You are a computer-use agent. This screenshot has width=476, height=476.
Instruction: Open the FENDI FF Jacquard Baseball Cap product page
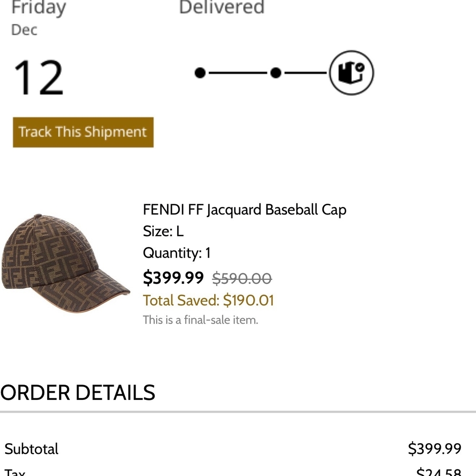[x=245, y=209]
